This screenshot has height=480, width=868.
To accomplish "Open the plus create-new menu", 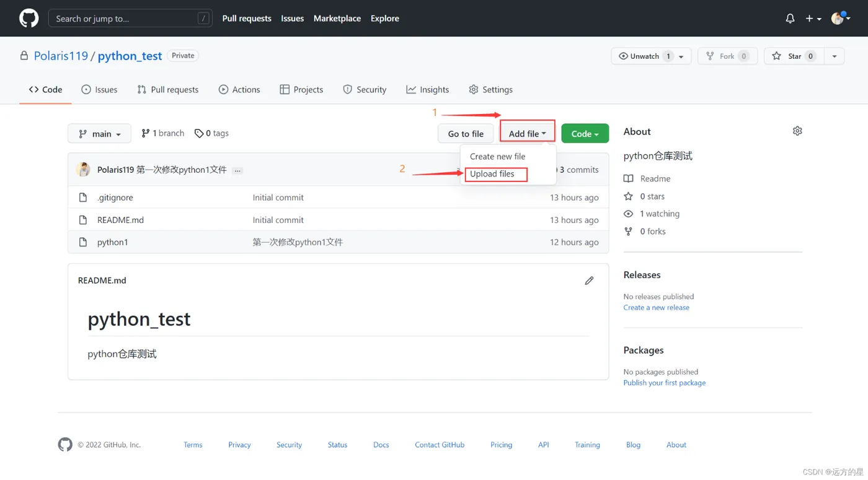I will pyautogui.click(x=813, y=19).
